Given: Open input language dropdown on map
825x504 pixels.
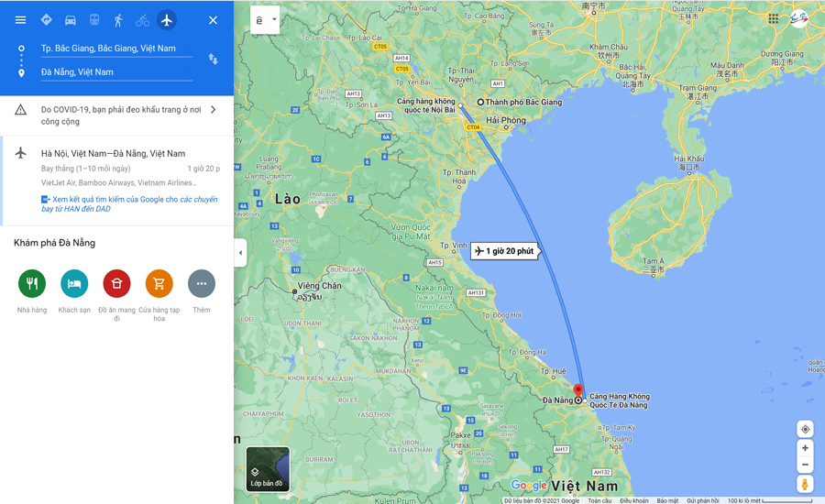Looking at the screenshot, I should point(265,20).
